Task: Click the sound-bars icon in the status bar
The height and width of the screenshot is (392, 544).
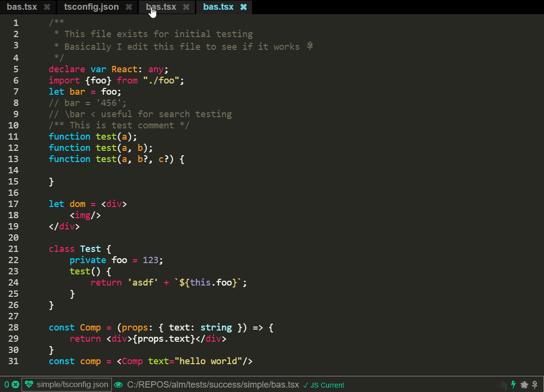Action: [503, 384]
